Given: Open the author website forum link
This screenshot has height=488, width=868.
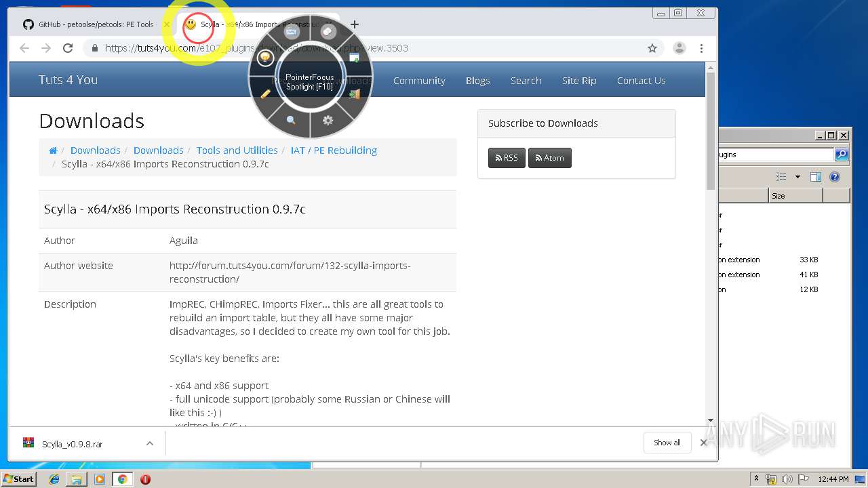Looking at the screenshot, I should coord(290,272).
